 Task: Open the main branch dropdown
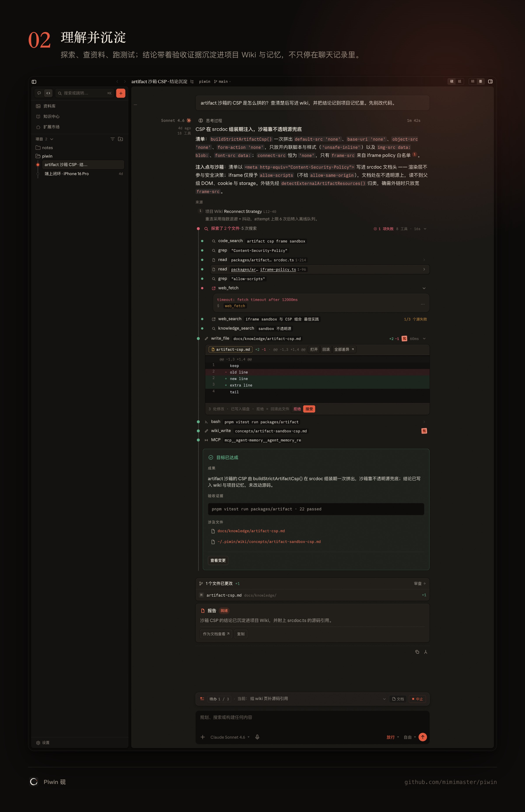coord(223,81)
